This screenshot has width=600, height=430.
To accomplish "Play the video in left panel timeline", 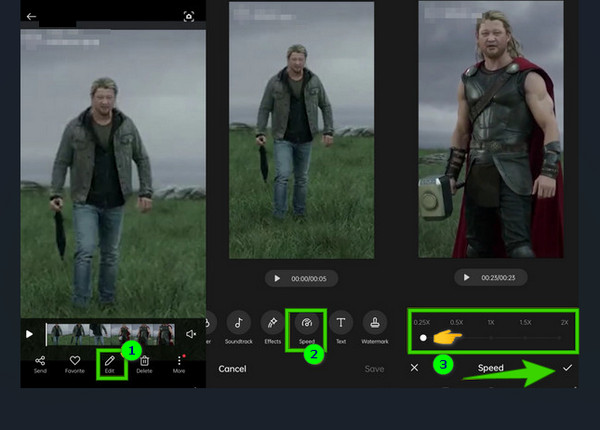I will 29,334.
